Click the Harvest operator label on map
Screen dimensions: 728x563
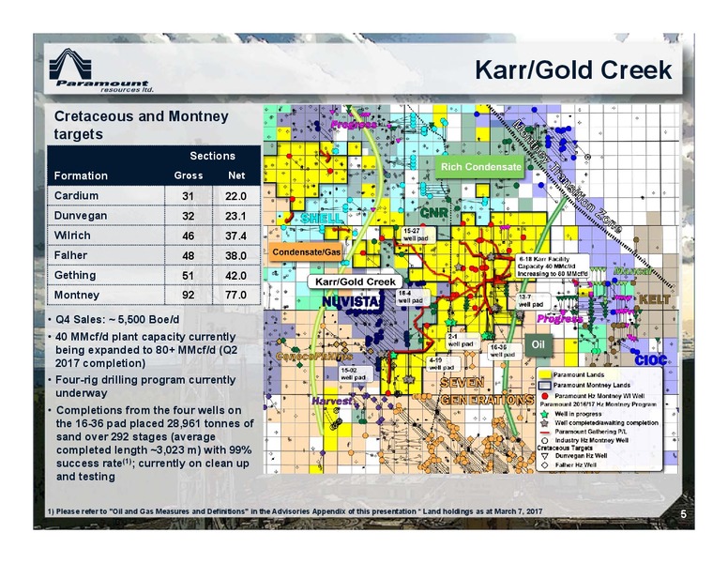[332, 401]
